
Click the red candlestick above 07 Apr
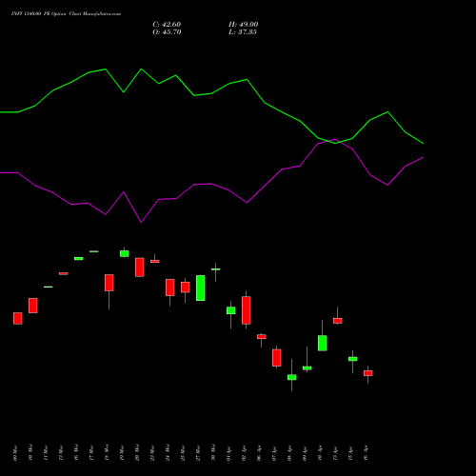click(277, 358)
